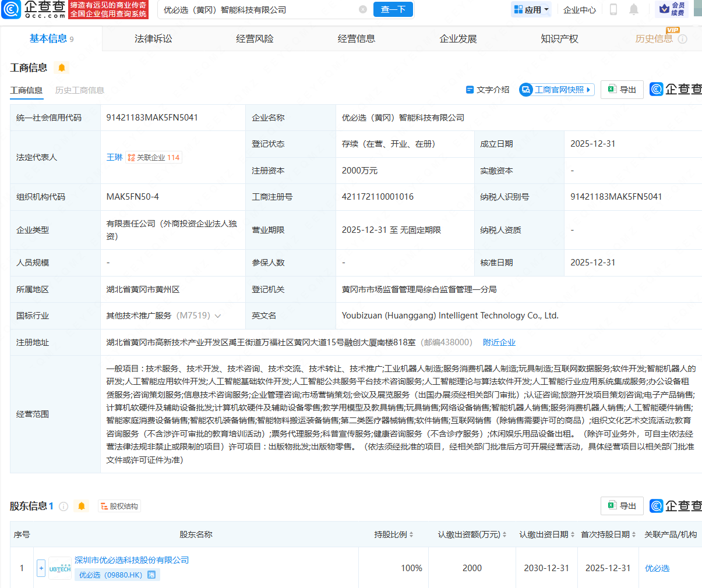
Task: Clear the search box text
Action: 363,10
